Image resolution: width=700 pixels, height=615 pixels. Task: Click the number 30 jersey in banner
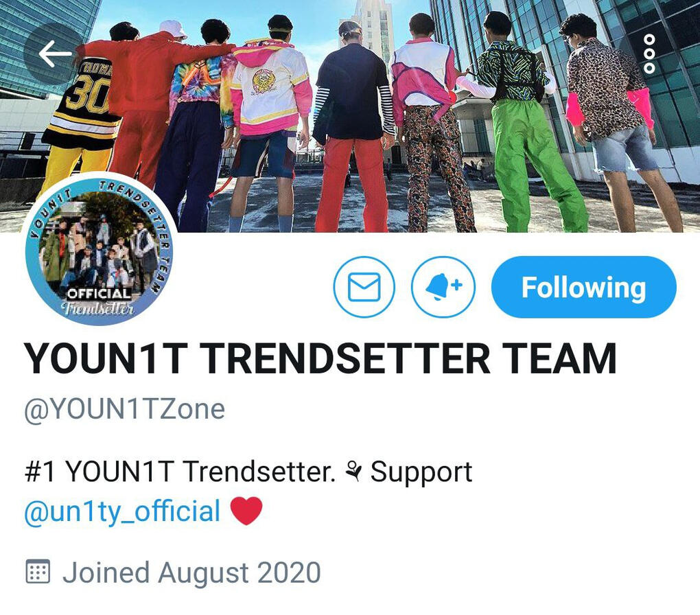point(87,100)
